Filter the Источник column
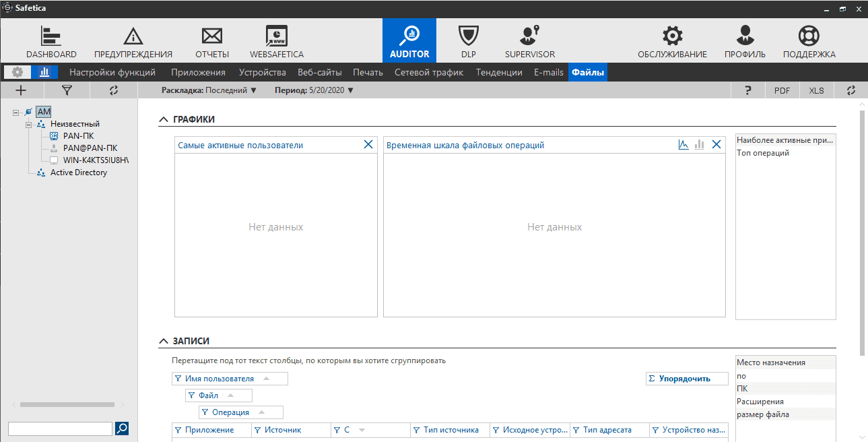The height and width of the screenshot is (442, 868). (x=257, y=430)
